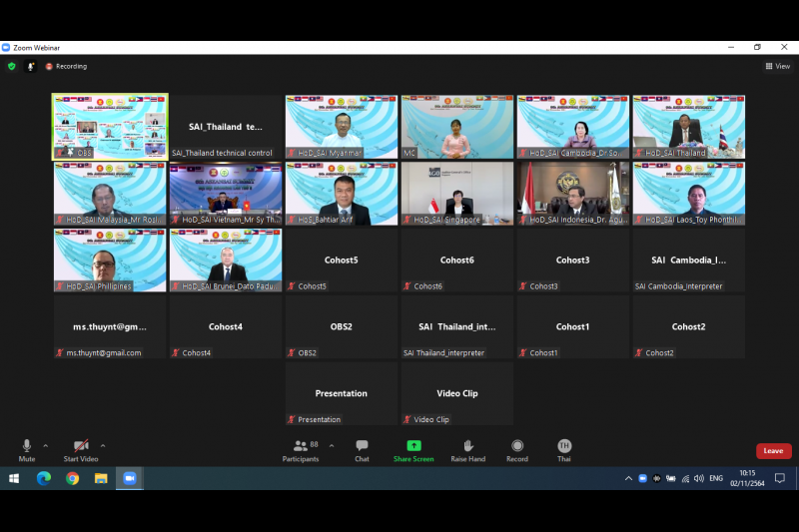This screenshot has width=799, height=532.
Task: Open the View layout menu
Action: click(777, 66)
